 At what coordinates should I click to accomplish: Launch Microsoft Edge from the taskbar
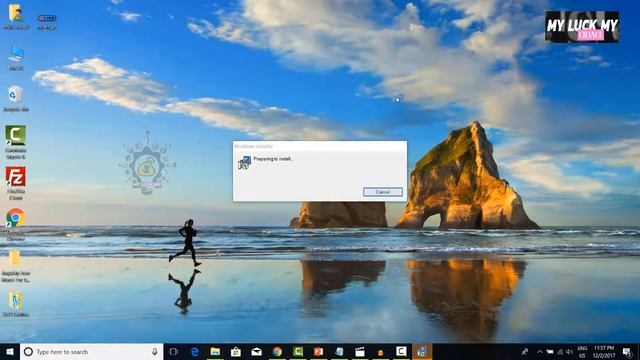click(x=195, y=351)
